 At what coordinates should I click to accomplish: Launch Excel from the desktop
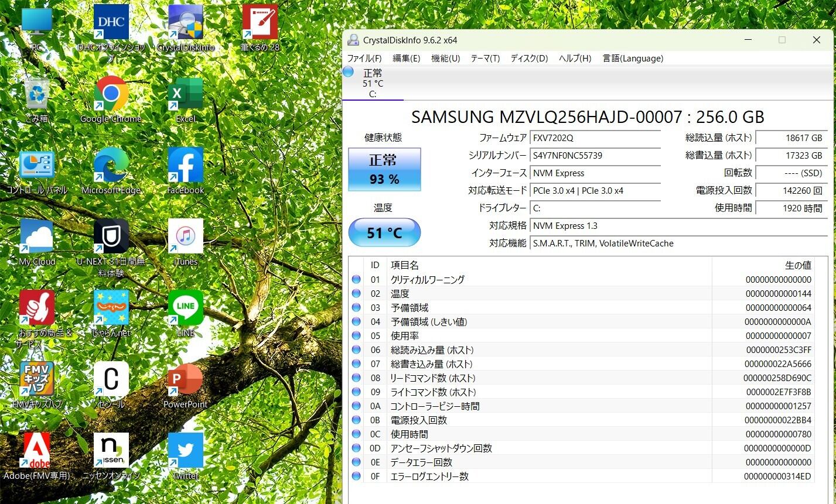click(x=185, y=95)
